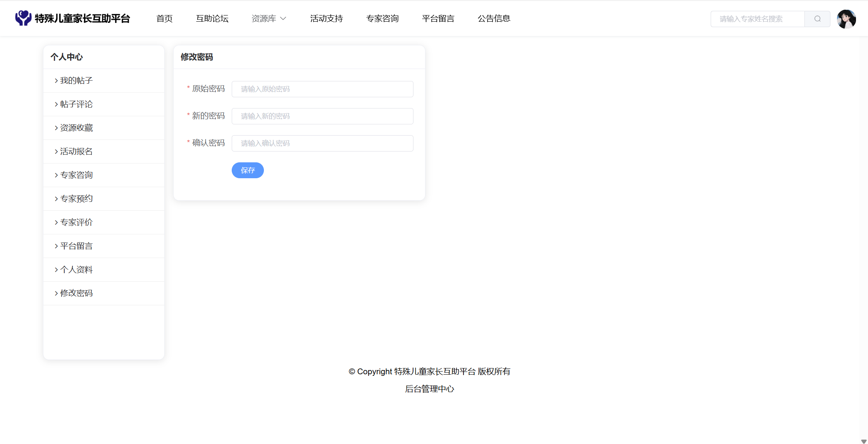Click chevron beside 我的帖子
The height and width of the screenshot is (444, 868).
coord(56,81)
